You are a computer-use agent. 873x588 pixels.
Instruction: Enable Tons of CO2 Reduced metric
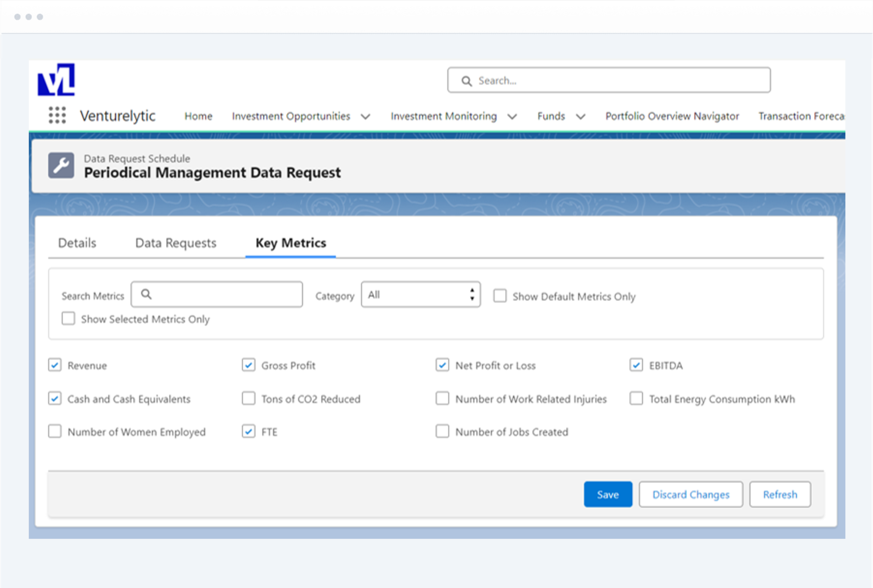[249, 398]
